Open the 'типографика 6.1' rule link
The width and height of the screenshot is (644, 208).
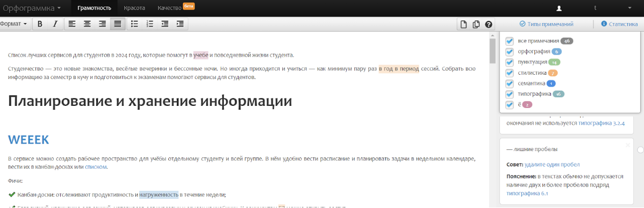point(527,193)
